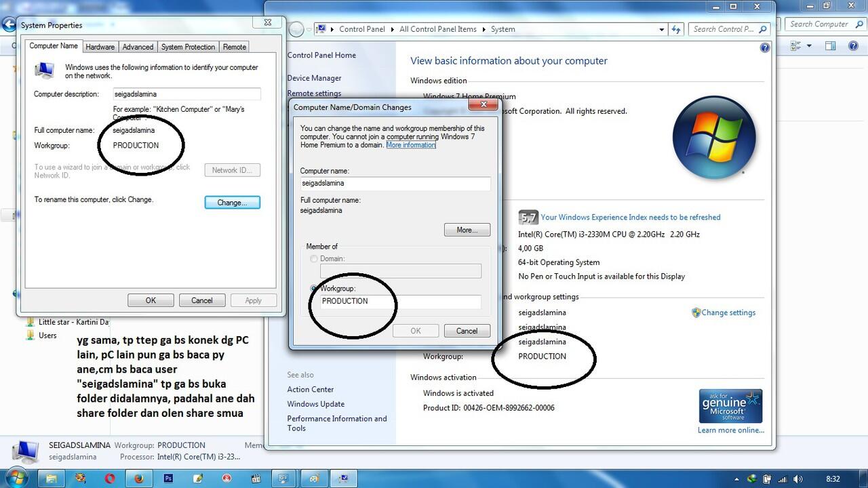
Task: Click the Computer description text field
Action: click(186, 94)
